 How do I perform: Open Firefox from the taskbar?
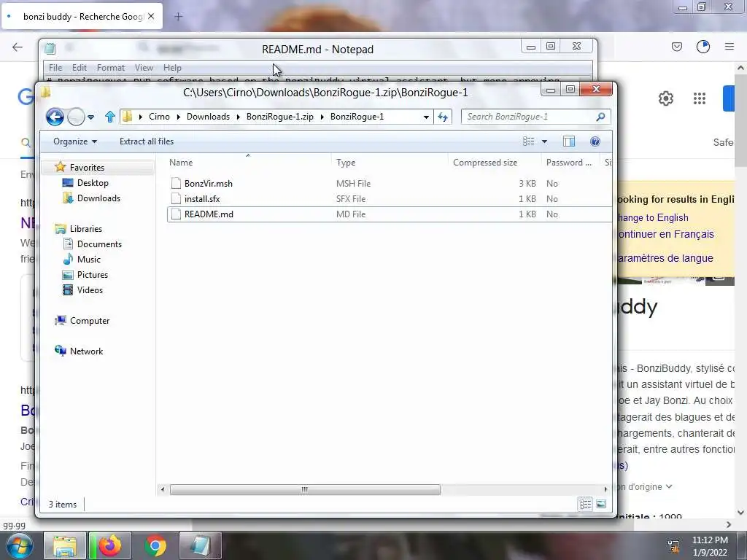109,545
